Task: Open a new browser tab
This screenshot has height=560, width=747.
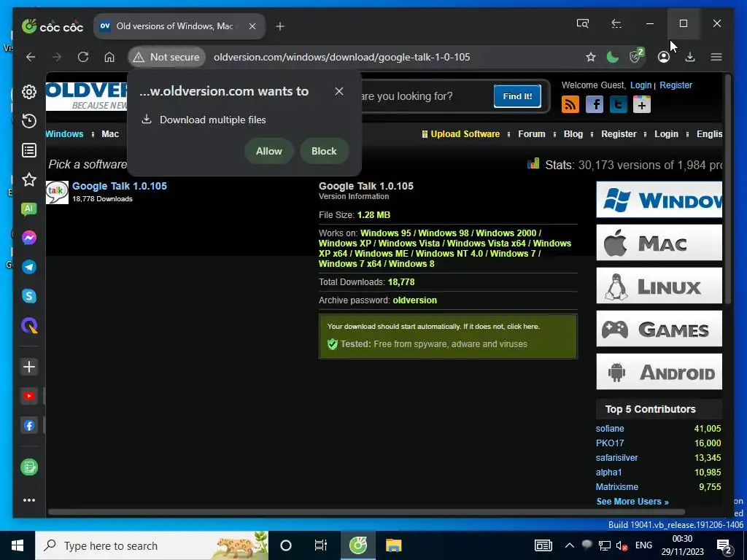Action: click(280, 26)
